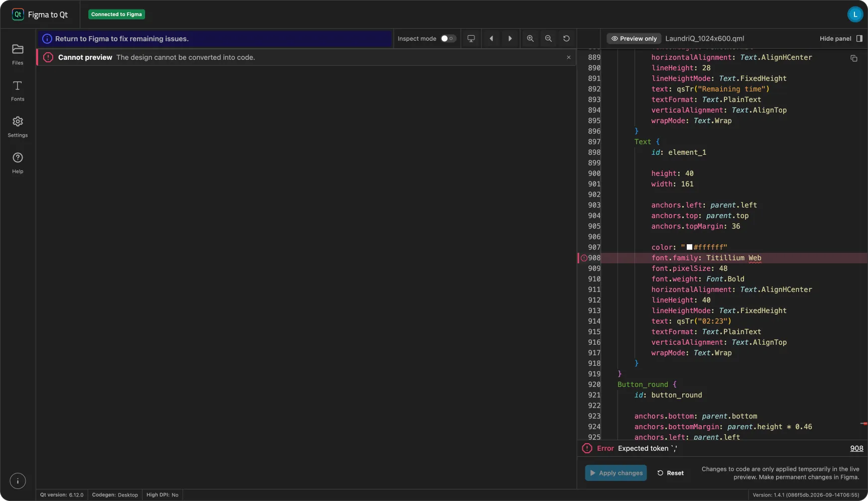Click the anchors.topMargin: 36 code line
Viewport: 868px width, 501px height.
(695, 226)
